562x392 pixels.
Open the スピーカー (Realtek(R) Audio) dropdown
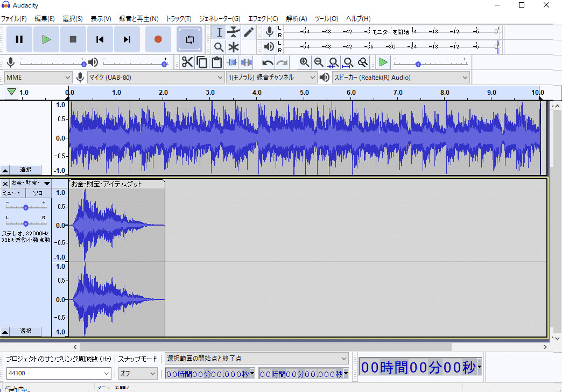coord(401,78)
